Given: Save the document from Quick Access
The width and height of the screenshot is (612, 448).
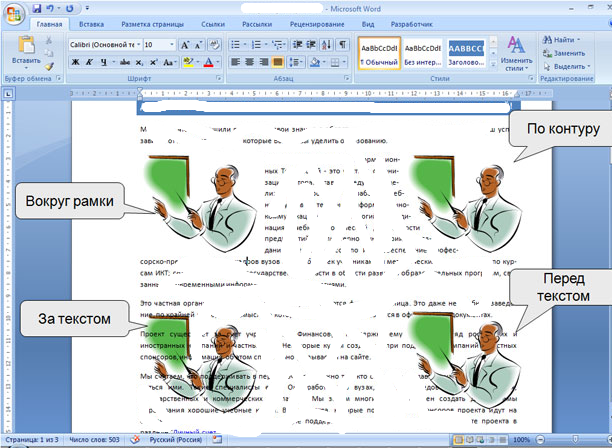Looking at the screenshot, I should coord(37,8).
